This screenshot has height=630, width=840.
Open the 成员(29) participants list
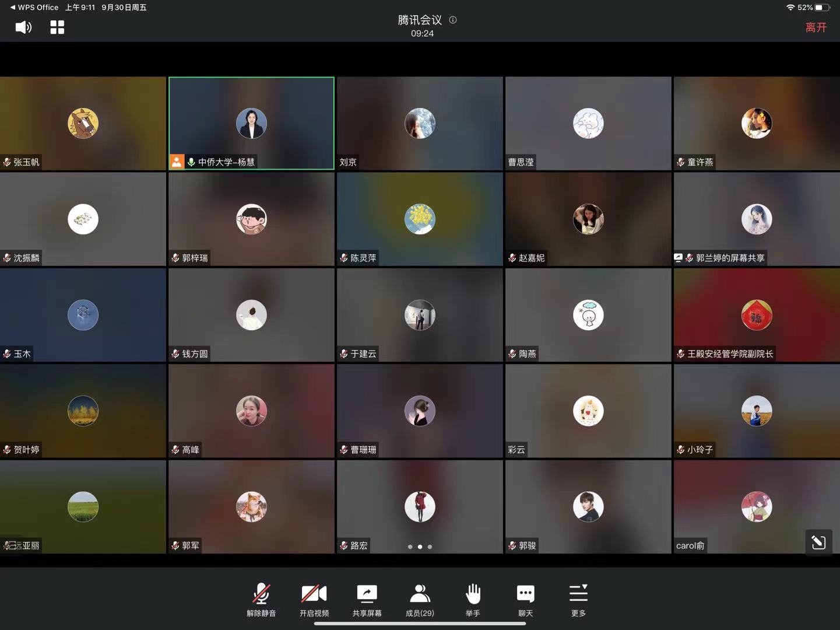pos(420,600)
